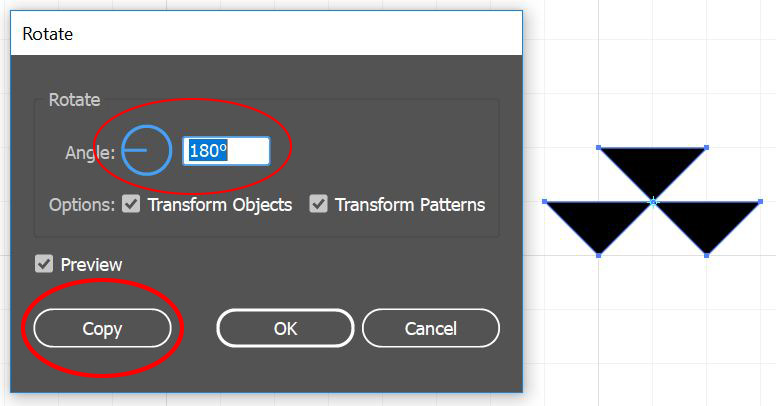776x406 pixels.
Task: Click the far-left anchor point of left triangle
Action: 545,202
